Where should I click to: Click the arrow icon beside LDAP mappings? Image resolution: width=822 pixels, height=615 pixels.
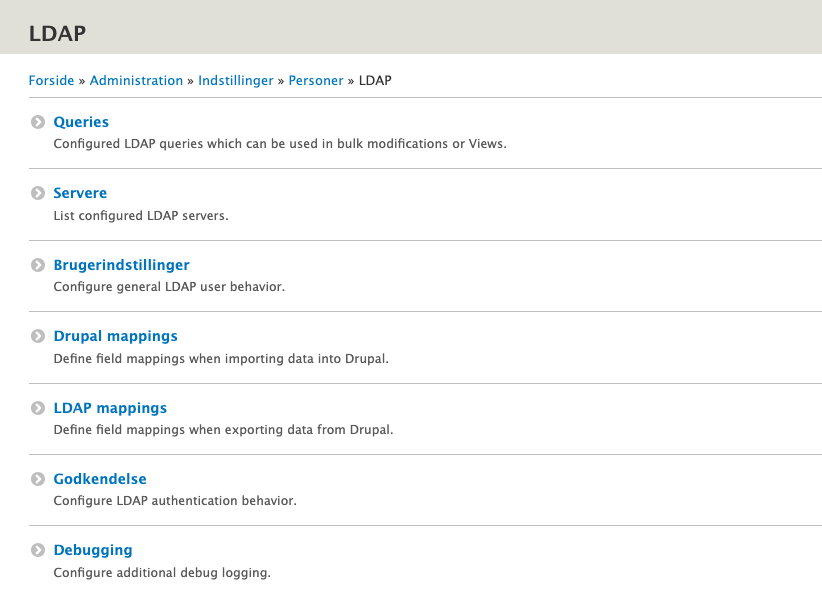click(x=38, y=408)
